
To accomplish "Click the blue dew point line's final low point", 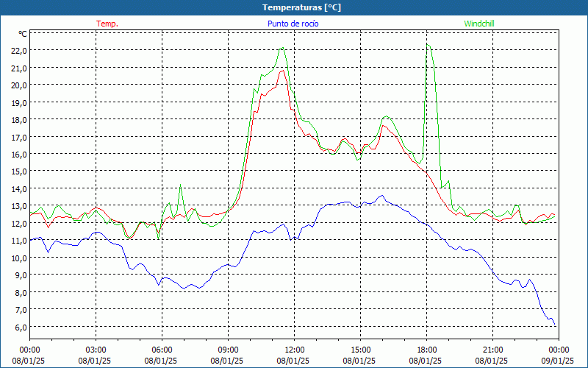I will (555, 325).
